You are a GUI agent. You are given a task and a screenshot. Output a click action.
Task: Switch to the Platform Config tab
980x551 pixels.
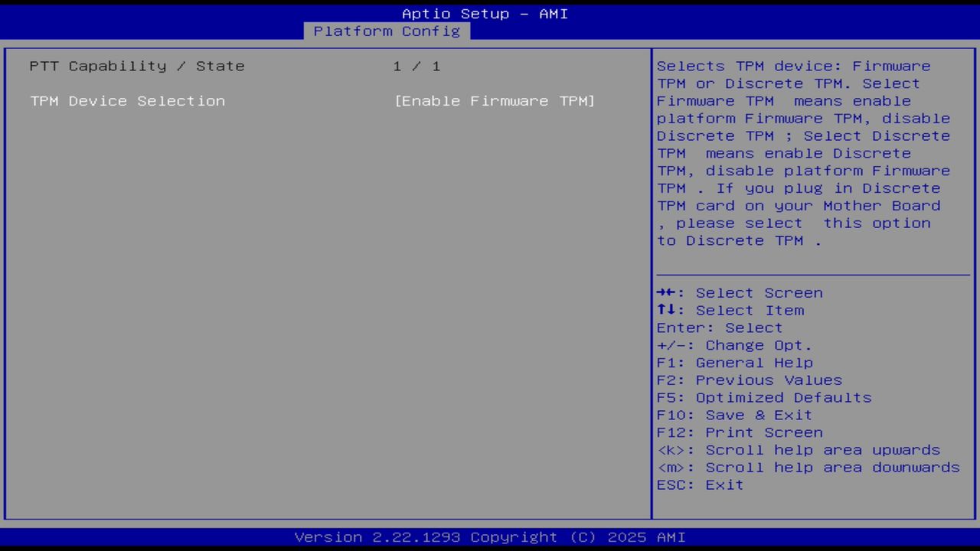[387, 31]
